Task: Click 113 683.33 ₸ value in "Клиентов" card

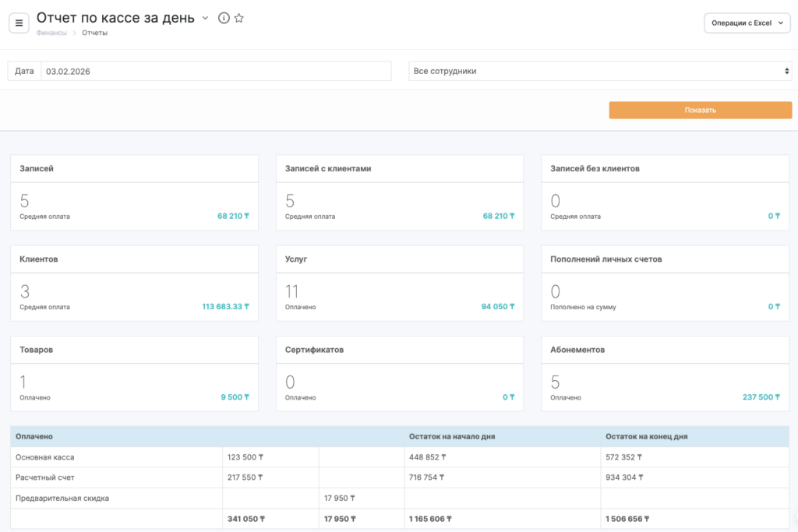Action: pos(225,307)
